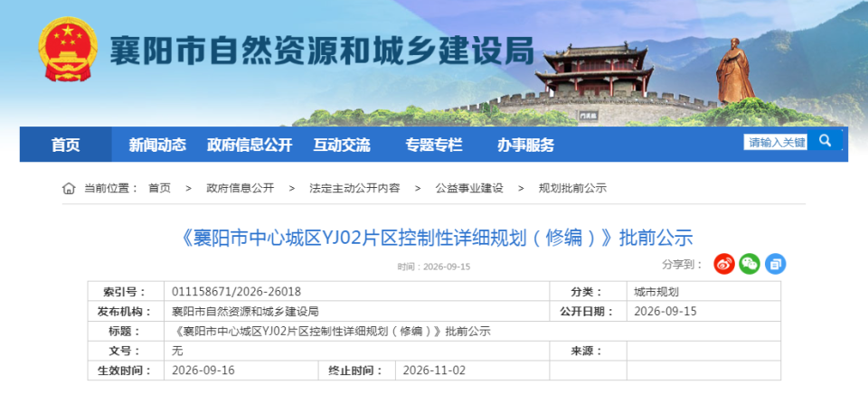Image resolution: width=868 pixels, height=394 pixels.
Task: Click the 标题 row value text
Action: point(332,332)
